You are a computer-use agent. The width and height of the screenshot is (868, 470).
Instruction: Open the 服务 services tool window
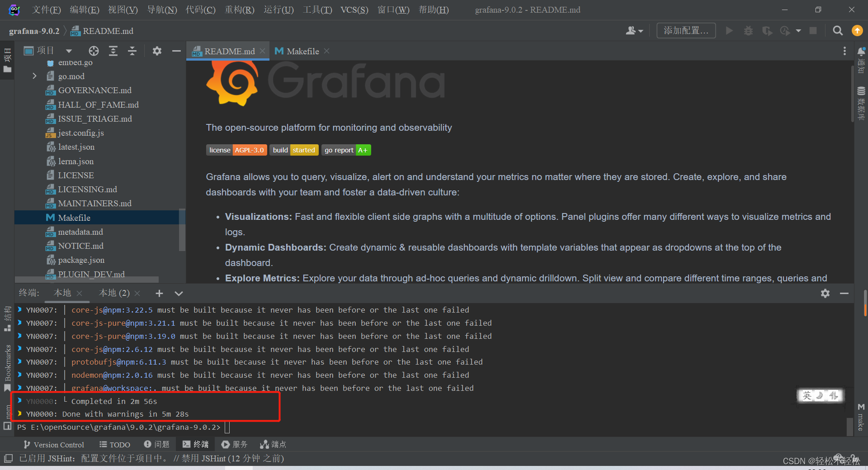234,445
